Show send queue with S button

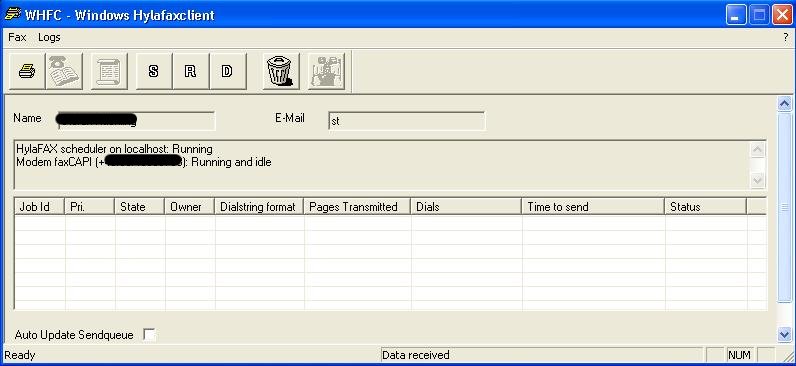[x=154, y=72]
